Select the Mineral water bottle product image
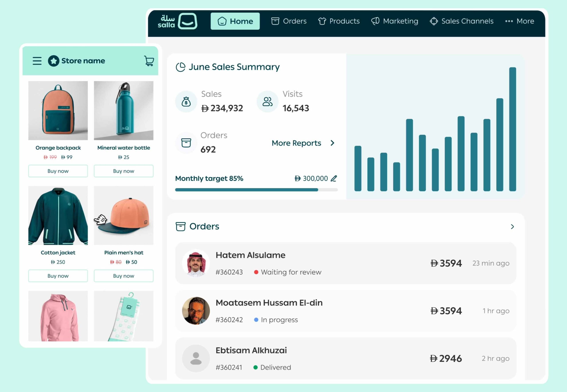This screenshot has width=567, height=392. [124, 111]
